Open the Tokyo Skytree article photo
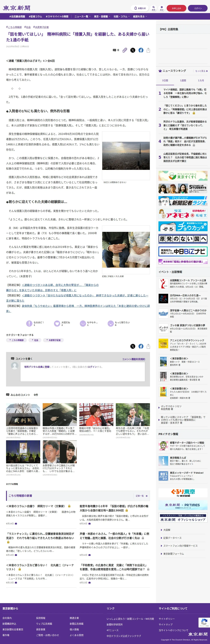Image resolution: width=210 pixels, height=644 pixels. tap(126, 156)
